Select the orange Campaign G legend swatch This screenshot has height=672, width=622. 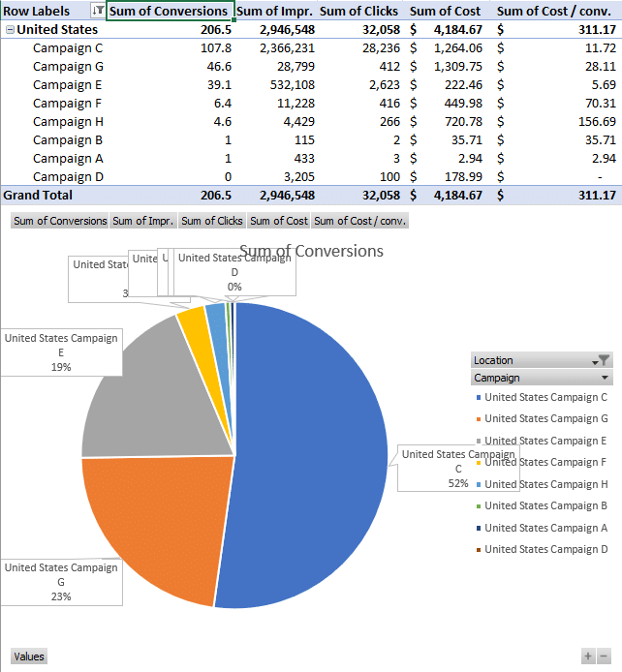tap(479, 418)
